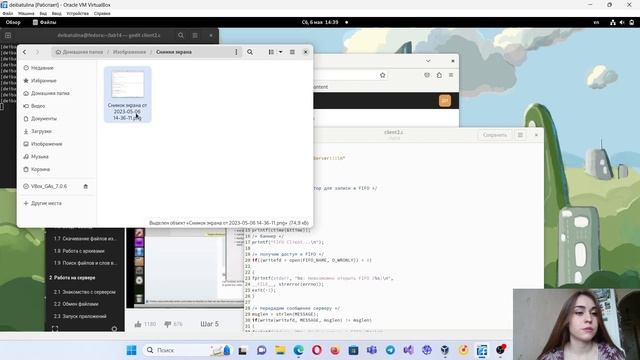The image size is (640, 360).
Task: Click the terminal search icon
Action: [181, 36]
